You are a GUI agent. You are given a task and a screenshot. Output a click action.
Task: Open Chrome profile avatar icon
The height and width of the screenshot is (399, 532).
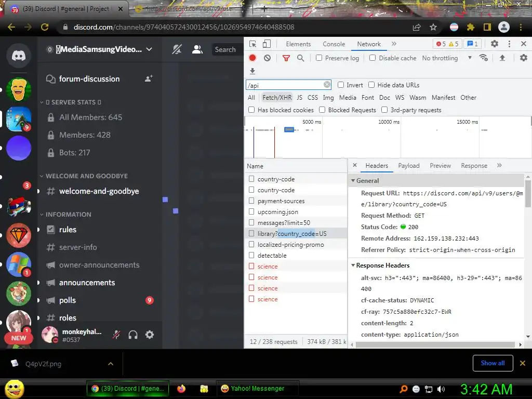[504, 27]
